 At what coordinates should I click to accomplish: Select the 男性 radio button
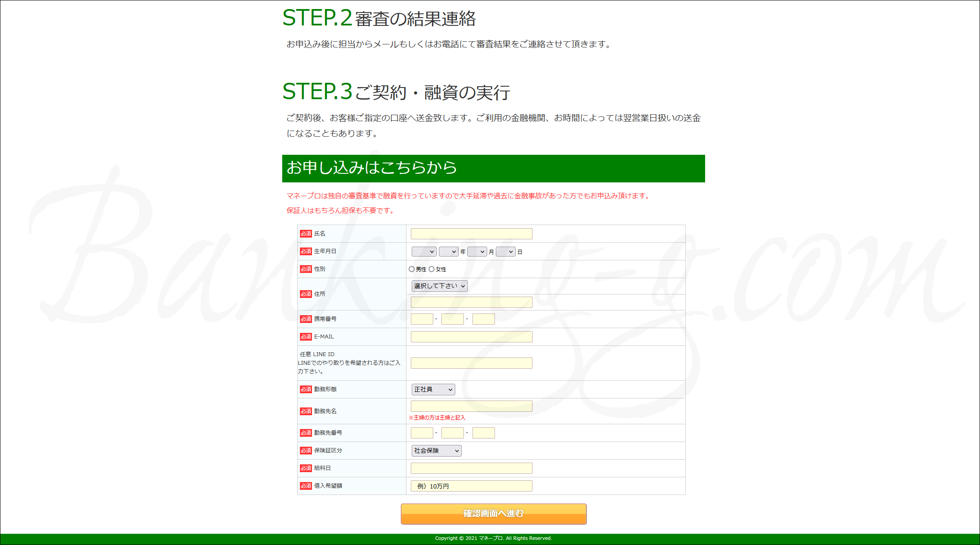pyautogui.click(x=412, y=269)
